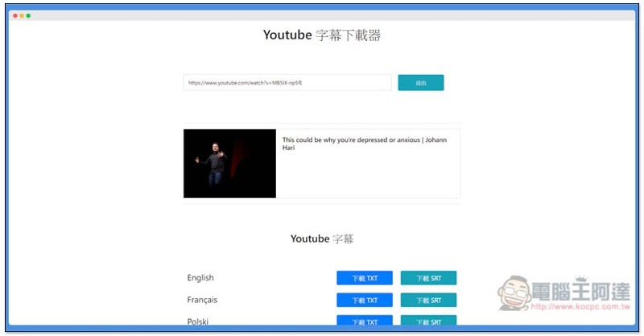The height and width of the screenshot is (336, 644).
Task: Close the window with the red button
Action: pyautogui.click(x=15, y=15)
